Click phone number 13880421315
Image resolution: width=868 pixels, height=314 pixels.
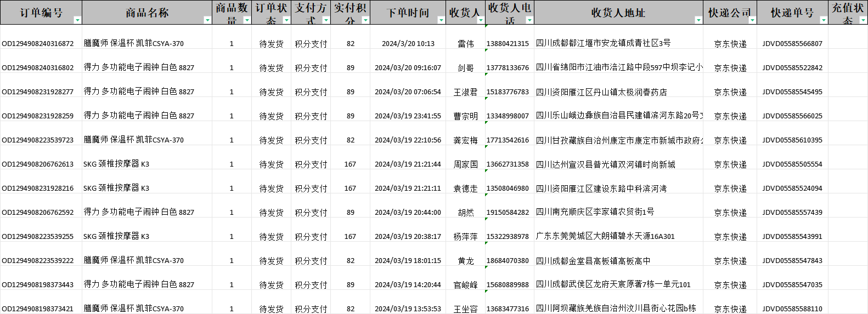508,44
